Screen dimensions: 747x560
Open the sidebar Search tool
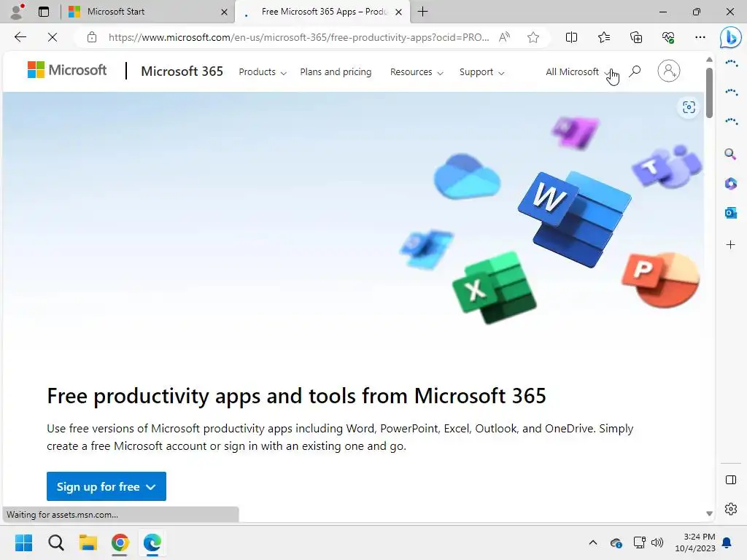click(x=730, y=154)
